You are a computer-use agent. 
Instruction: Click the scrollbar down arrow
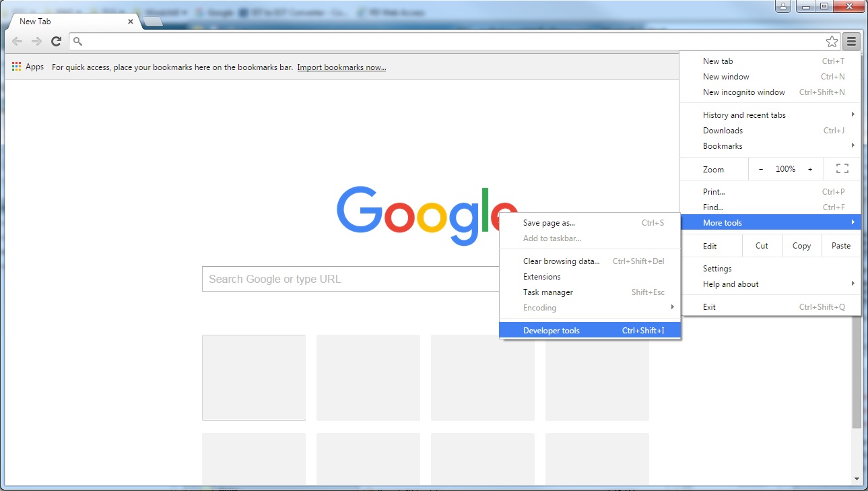pos(857,479)
